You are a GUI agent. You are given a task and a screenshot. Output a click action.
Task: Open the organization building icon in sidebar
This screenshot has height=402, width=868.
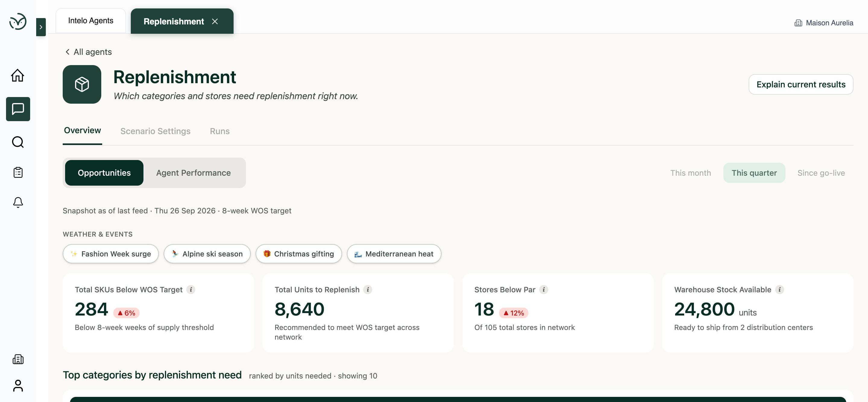(x=18, y=359)
